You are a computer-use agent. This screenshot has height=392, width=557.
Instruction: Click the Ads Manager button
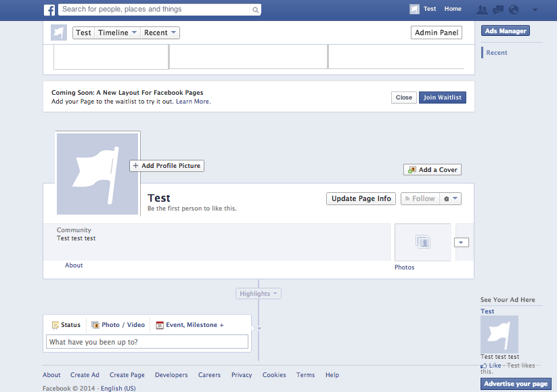[x=506, y=31]
